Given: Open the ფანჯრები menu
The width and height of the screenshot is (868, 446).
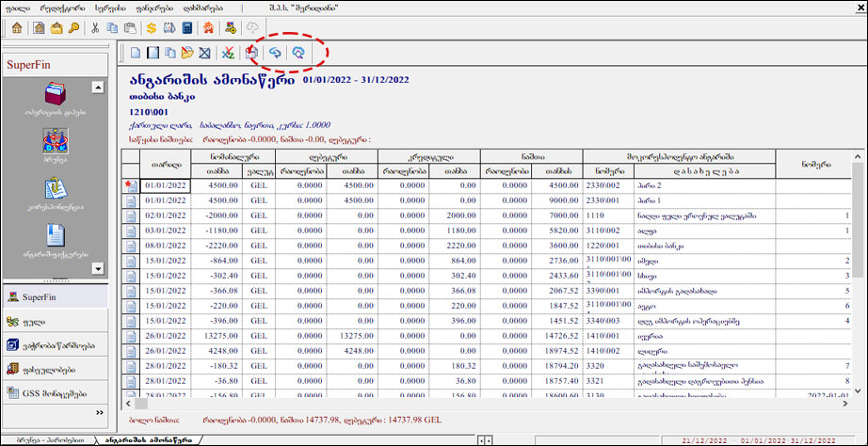Looking at the screenshot, I should click(x=153, y=8).
